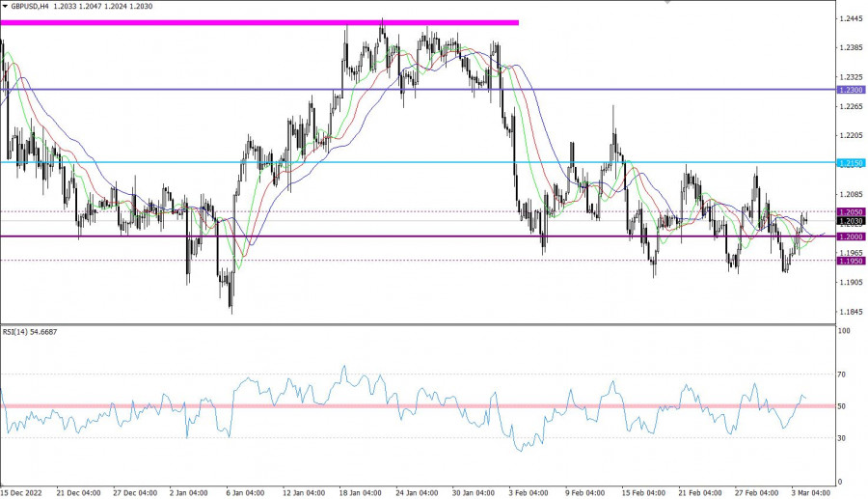Click the GBPUSD,H4 symbol title text
The width and height of the screenshot is (868, 499).
click(31, 6)
